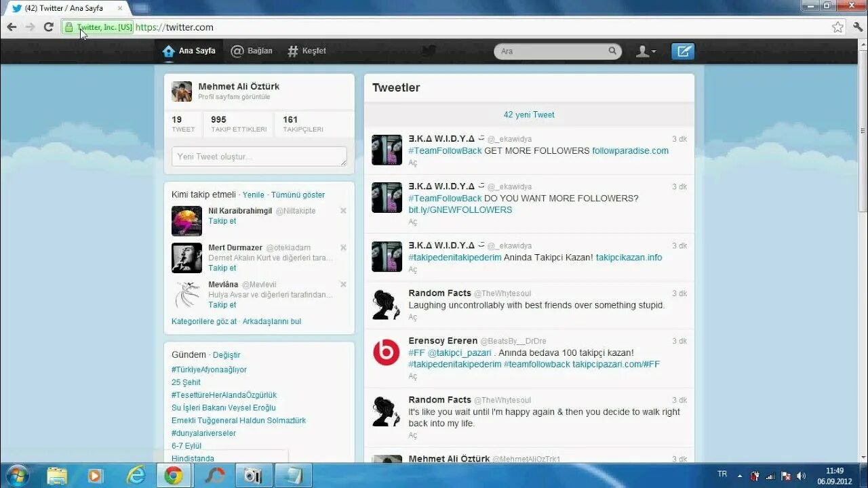This screenshot has height=488, width=868.
Task: Open the Bağlan tab
Action: [252, 51]
